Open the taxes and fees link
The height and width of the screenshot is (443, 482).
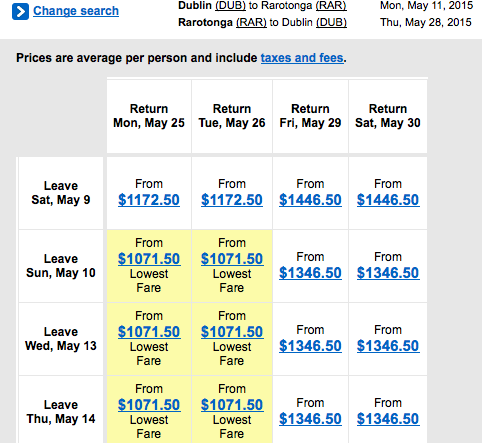coord(302,58)
